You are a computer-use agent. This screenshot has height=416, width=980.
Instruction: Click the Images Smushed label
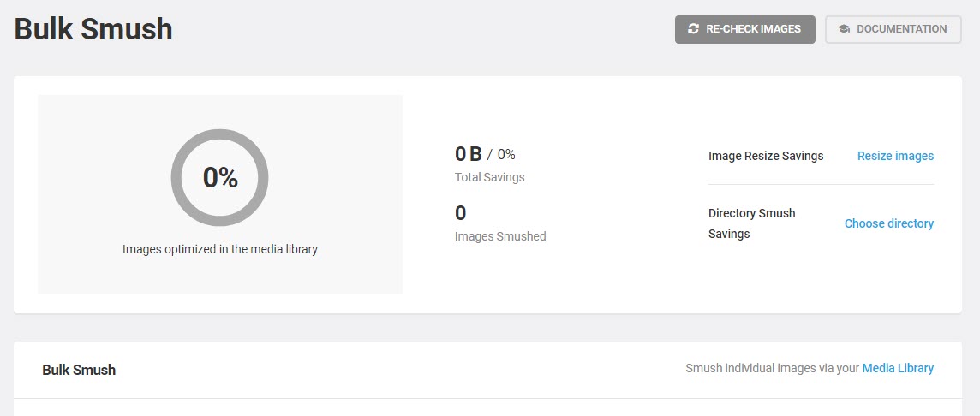(x=500, y=236)
